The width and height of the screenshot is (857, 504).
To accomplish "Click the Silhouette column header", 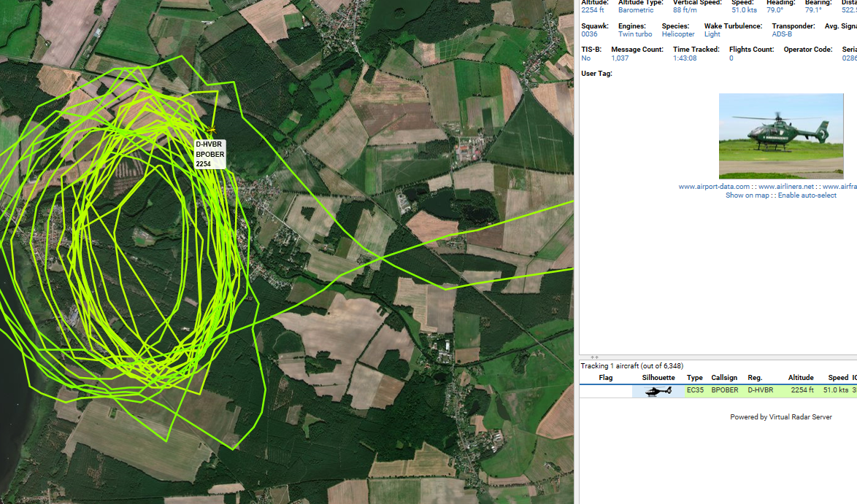I will (x=658, y=378).
